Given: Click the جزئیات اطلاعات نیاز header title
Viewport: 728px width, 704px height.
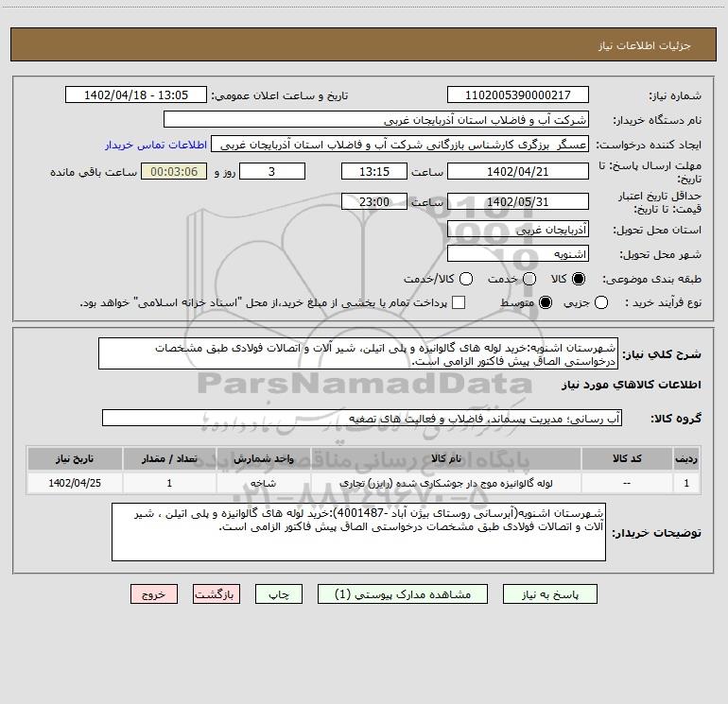Looking at the screenshot, I should tap(644, 45).
